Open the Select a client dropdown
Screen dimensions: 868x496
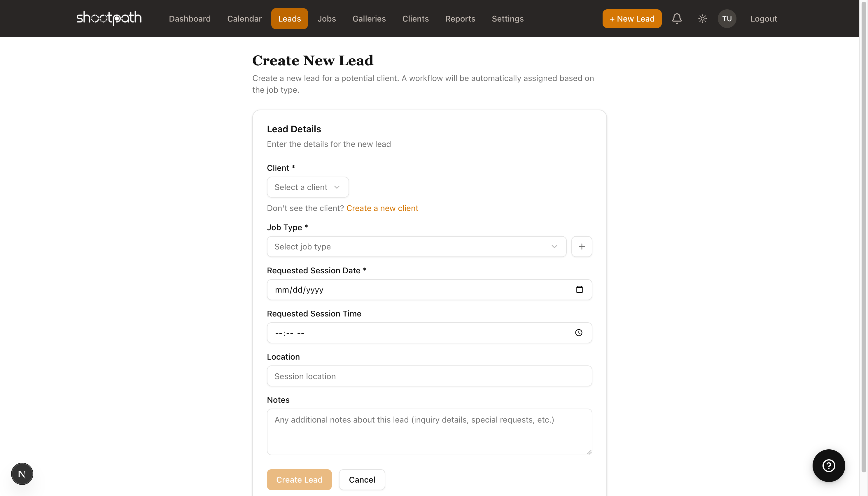click(307, 187)
